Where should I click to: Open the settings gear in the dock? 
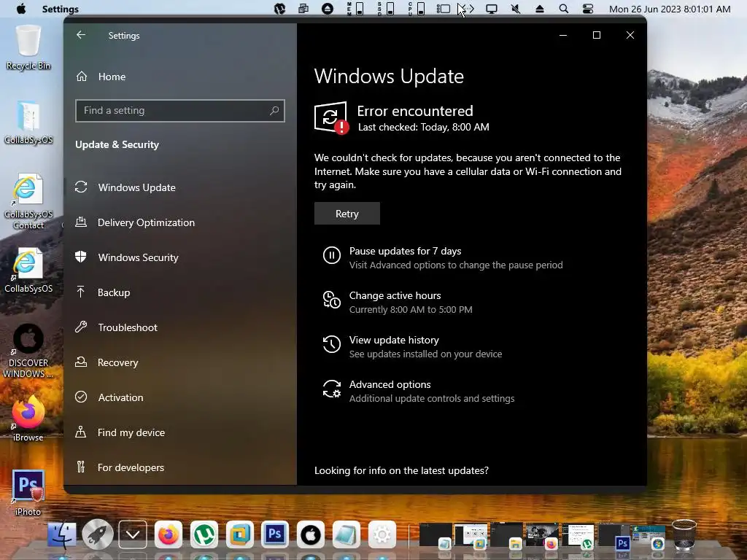coord(382,534)
